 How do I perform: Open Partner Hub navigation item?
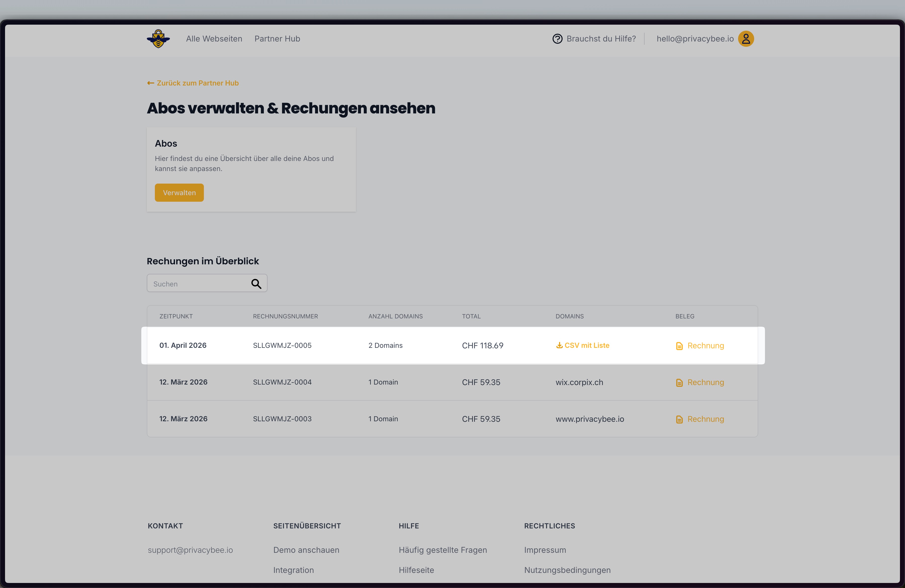277,39
